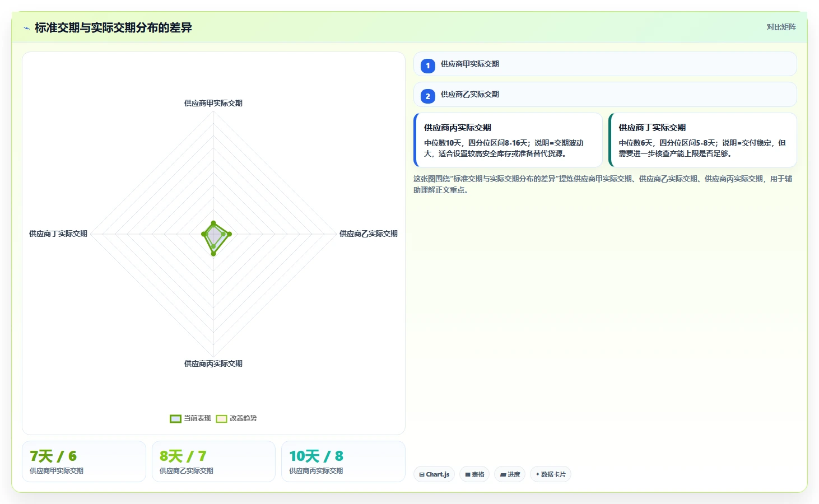This screenshot has width=819, height=504.
Task: Click radar axis label 供应商甲实际交期 at top
Action: [213, 103]
